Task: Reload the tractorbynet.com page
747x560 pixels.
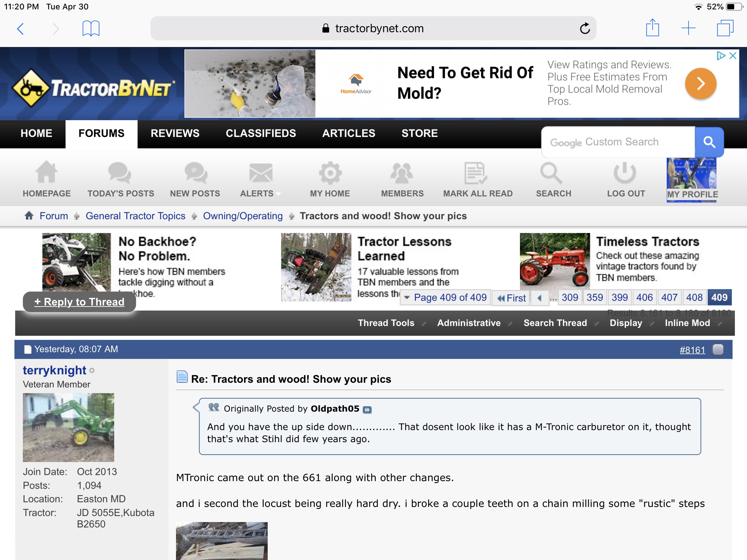Action: [x=584, y=28]
